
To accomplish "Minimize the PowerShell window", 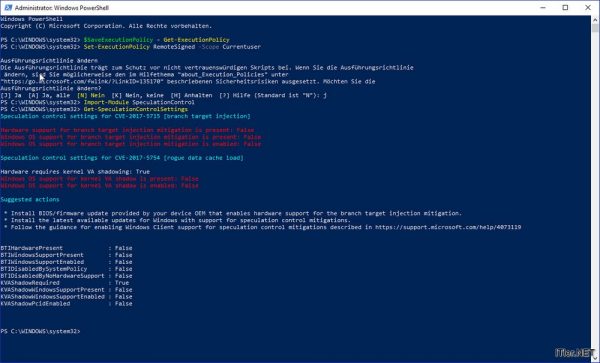I will coord(543,8).
